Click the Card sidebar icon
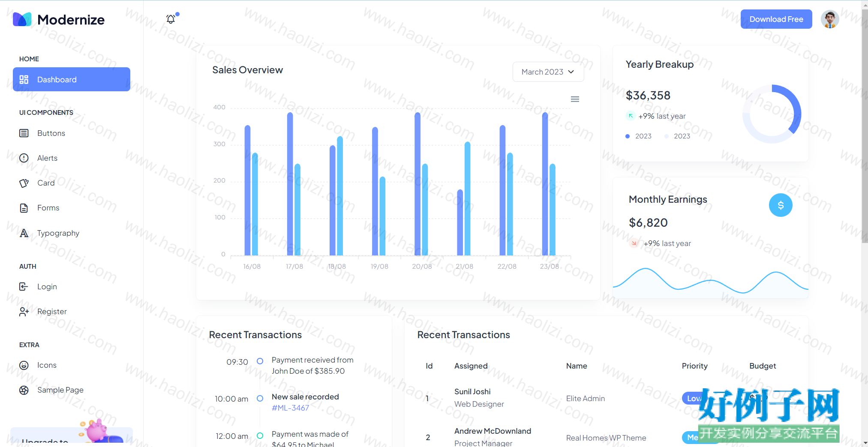Screen dimensions: 868x447 pyautogui.click(x=24, y=183)
